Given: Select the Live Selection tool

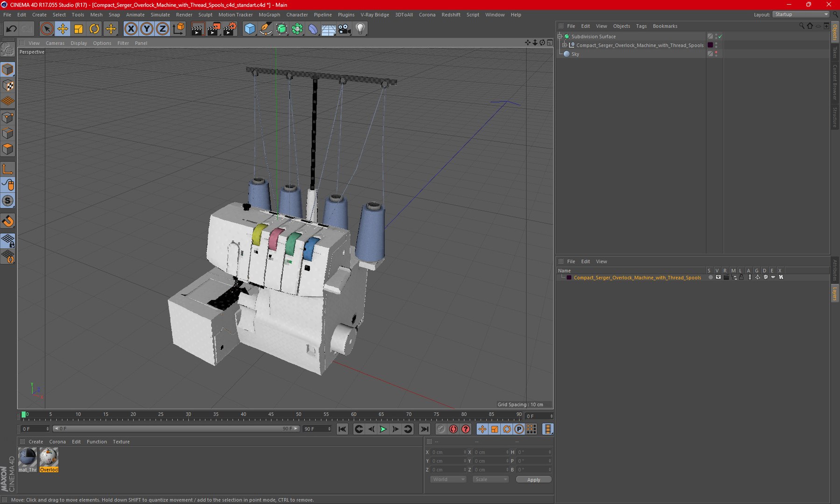Looking at the screenshot, I should [x=46, y=29].
